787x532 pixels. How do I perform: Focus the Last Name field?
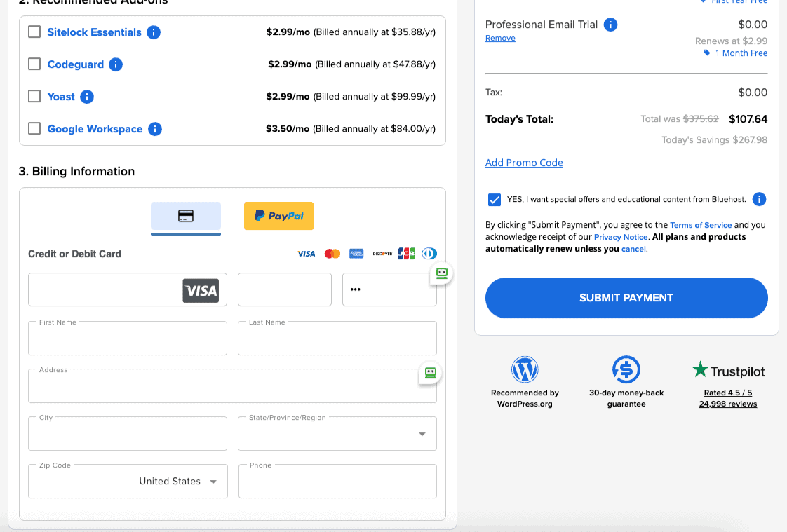point(337,339)
